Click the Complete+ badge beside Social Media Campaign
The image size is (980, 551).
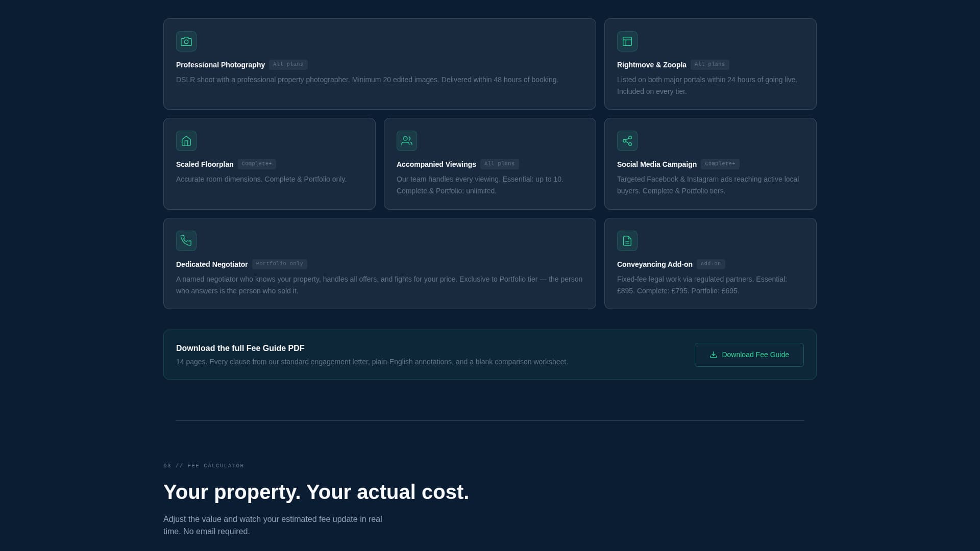pos(720,164)
